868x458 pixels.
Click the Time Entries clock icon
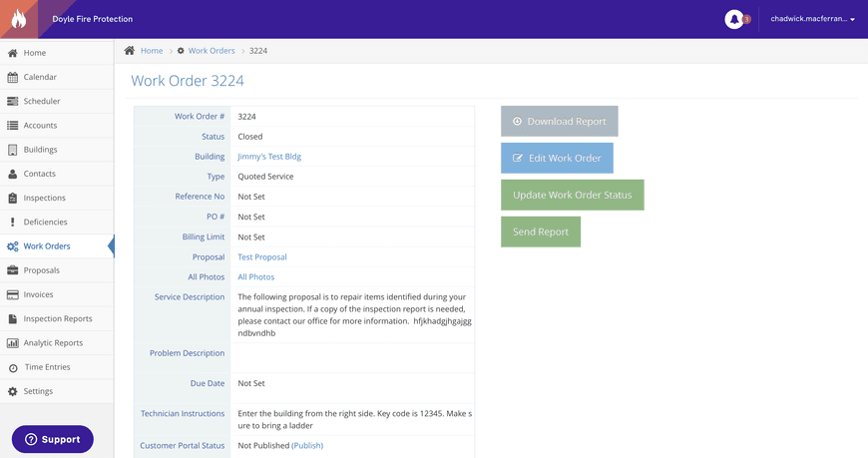click(x=13, y=367)
